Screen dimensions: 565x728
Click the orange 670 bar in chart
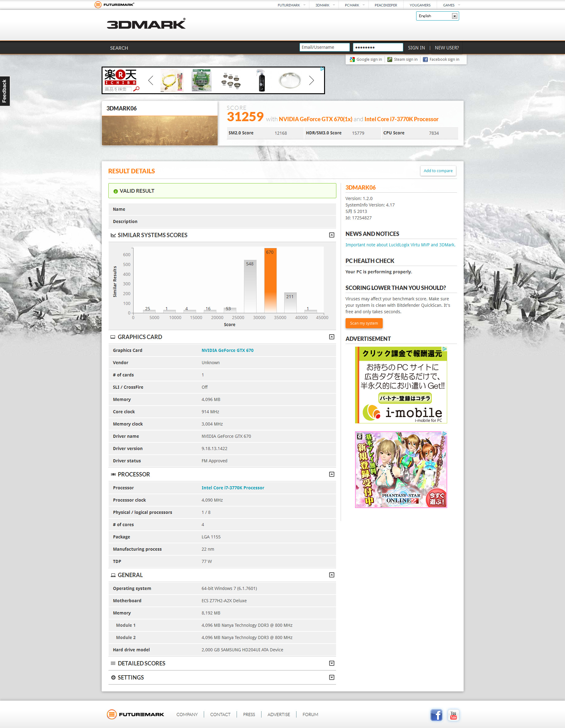[x=270, y=280]
